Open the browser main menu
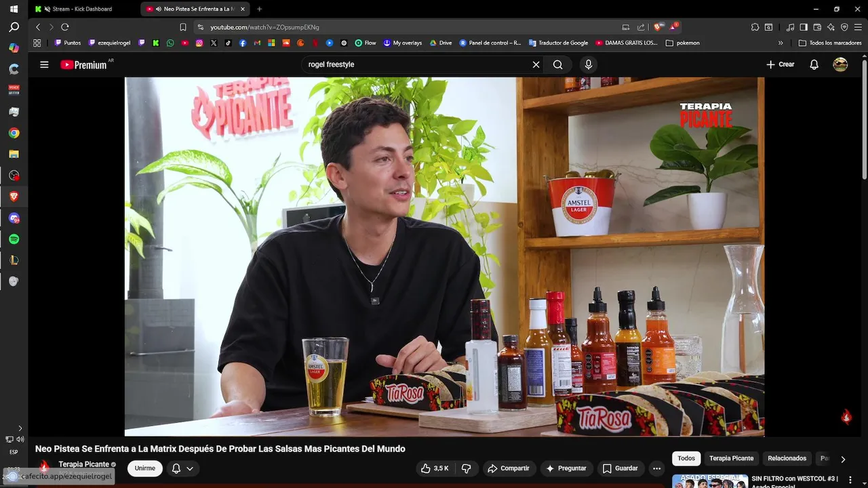Image resolution: width=868 pixels, height=488 pixels. [857, 27]
